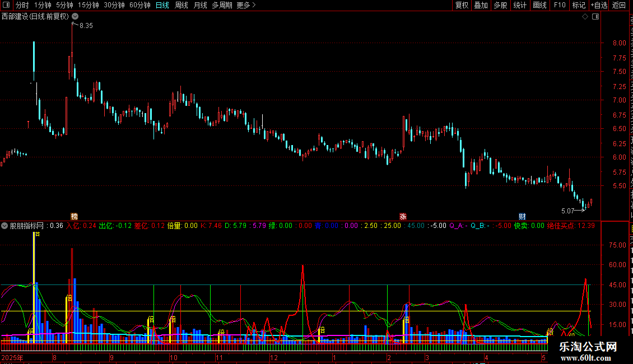Click the 榜 event marker
This screenshot has width=633, height=364.
pos(75,217)
